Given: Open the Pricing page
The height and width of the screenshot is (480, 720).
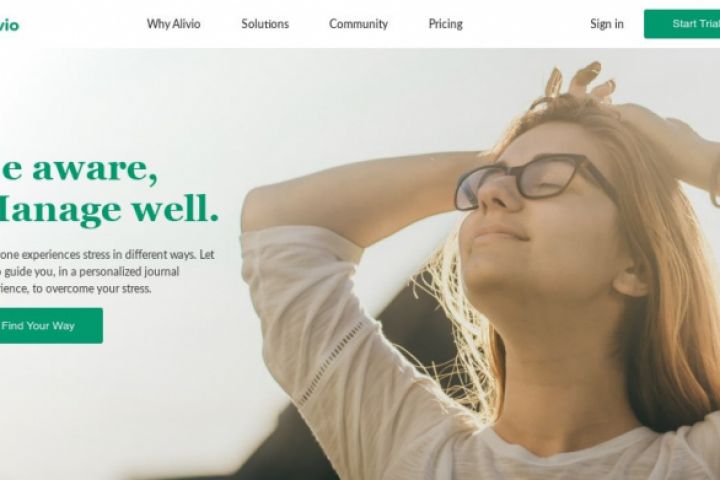Looking at the screenshot, I should [x=445, y=24].
